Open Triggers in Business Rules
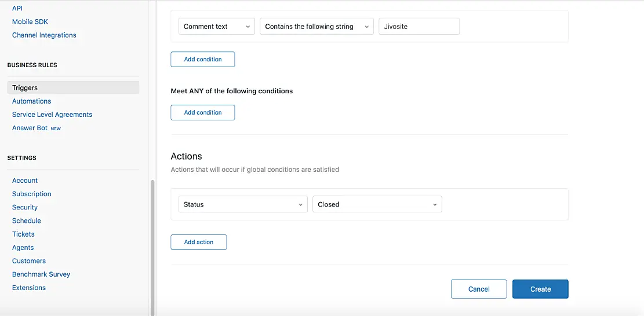 [x=25, y=88]
